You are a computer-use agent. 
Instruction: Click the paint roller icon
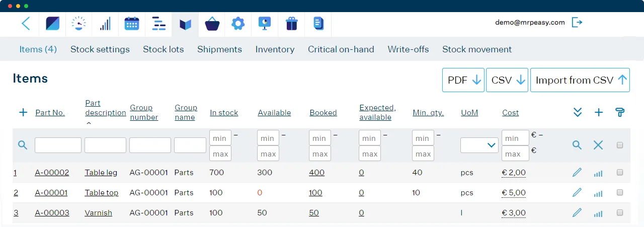[620, 112]
